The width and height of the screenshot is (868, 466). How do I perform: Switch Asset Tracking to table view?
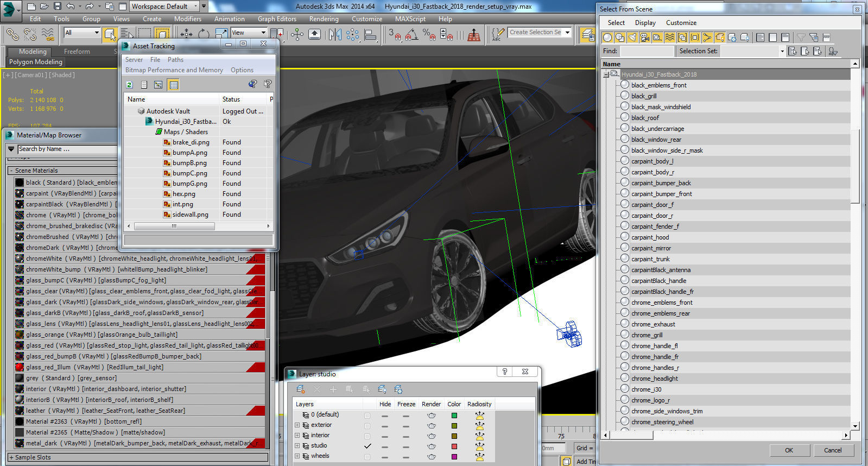pos(173,85)
